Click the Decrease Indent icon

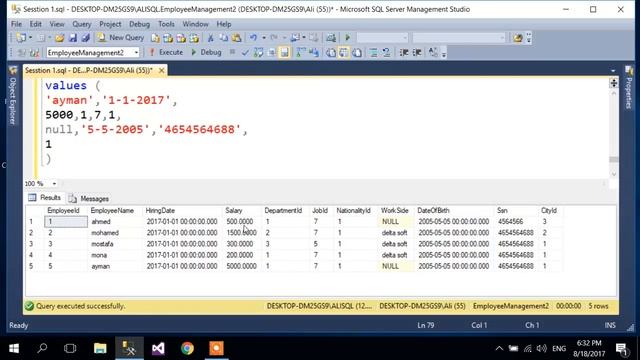tap(404, 53)
